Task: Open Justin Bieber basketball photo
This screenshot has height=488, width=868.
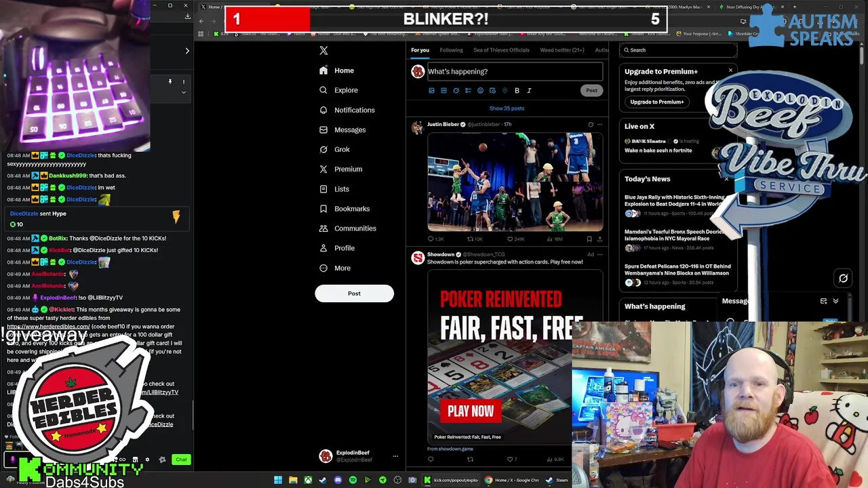Action: (515, 182)
